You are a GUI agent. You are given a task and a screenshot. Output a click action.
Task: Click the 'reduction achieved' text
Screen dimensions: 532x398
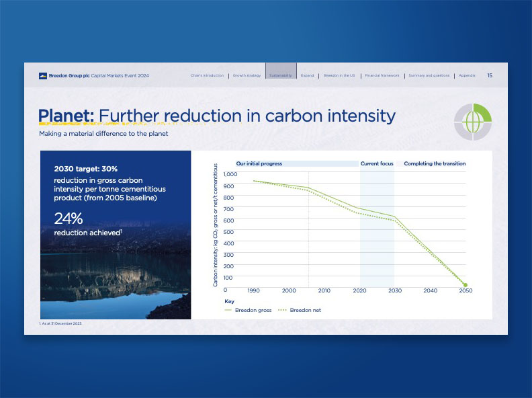click(87, 233)
